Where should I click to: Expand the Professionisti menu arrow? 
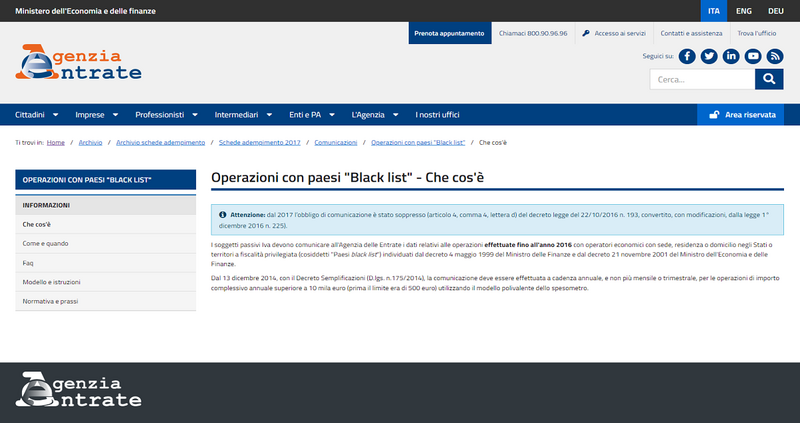194,115
